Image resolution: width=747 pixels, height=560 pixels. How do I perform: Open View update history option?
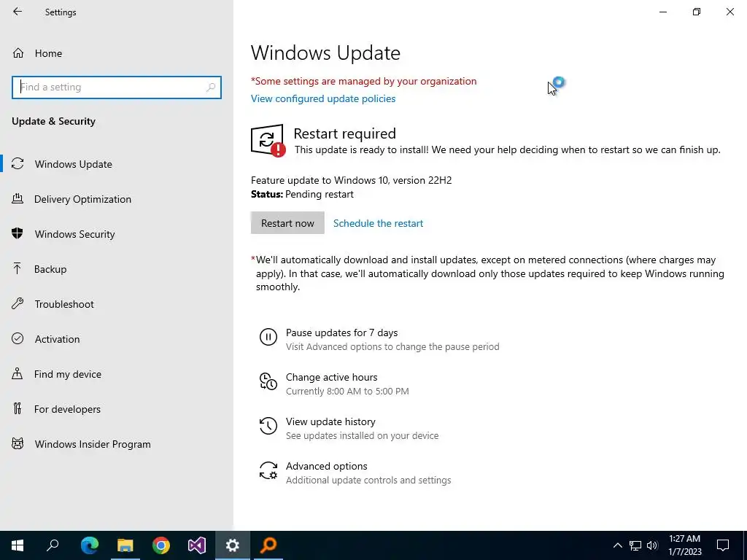[330, 422]
